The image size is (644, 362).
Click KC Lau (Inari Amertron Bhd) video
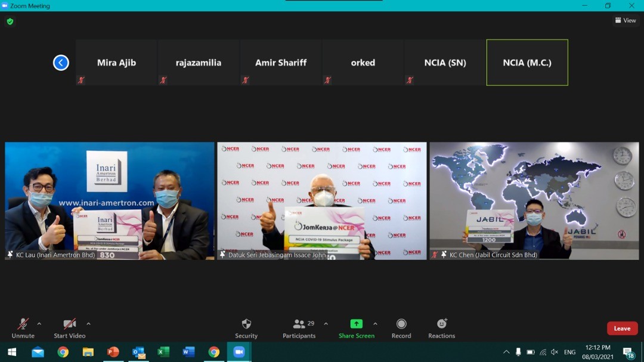[110, 201]
